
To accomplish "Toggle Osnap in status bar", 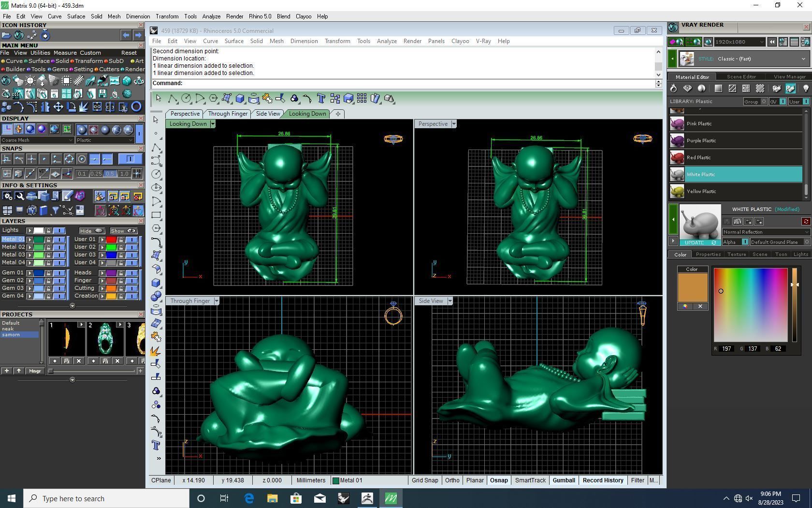I will [x=499, y=480].
